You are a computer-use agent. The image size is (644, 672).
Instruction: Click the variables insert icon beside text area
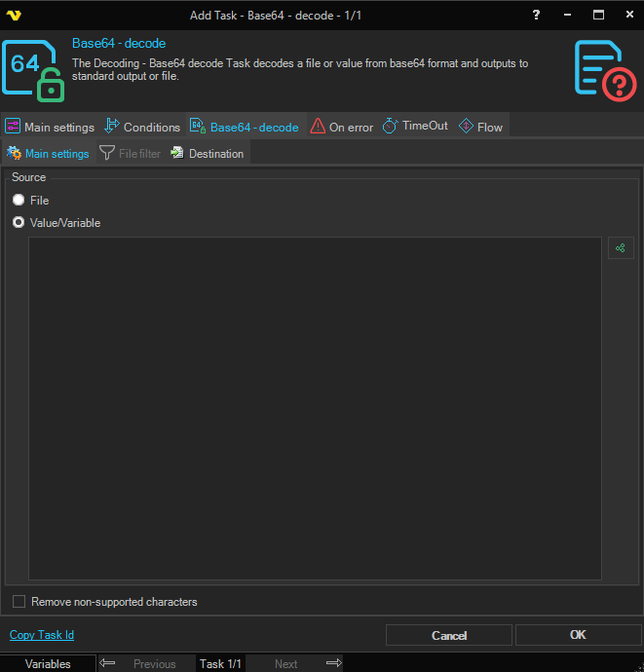point(621,248)
